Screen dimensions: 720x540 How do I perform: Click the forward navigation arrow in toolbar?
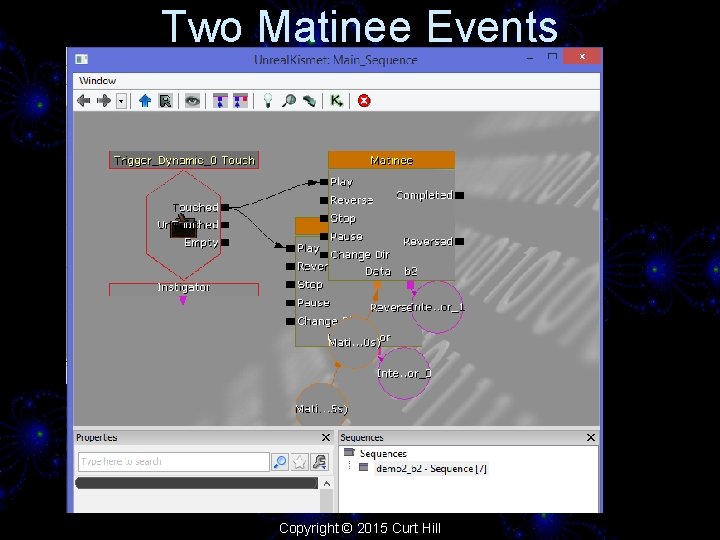click(x=104, y=101)
